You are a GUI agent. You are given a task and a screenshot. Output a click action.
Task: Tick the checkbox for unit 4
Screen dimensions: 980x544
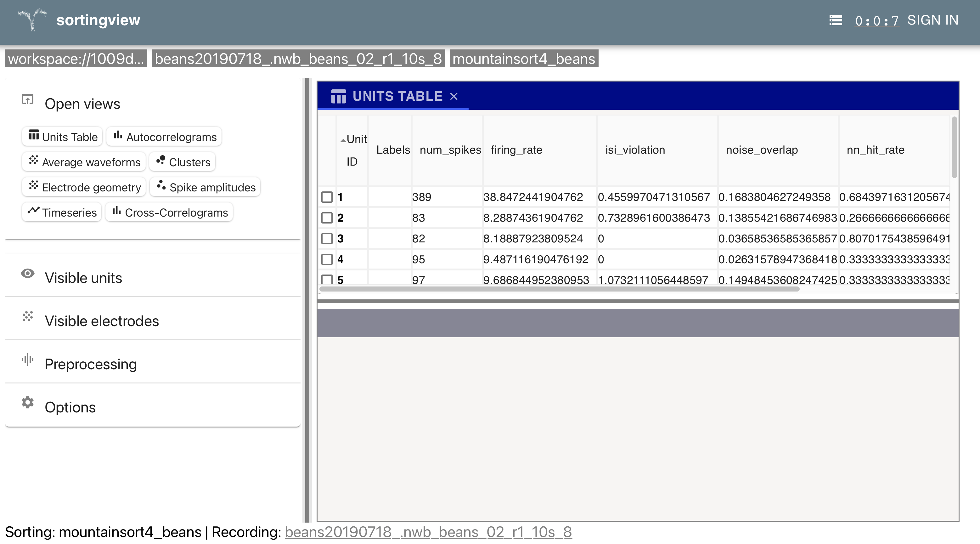[x=327, y=259]
